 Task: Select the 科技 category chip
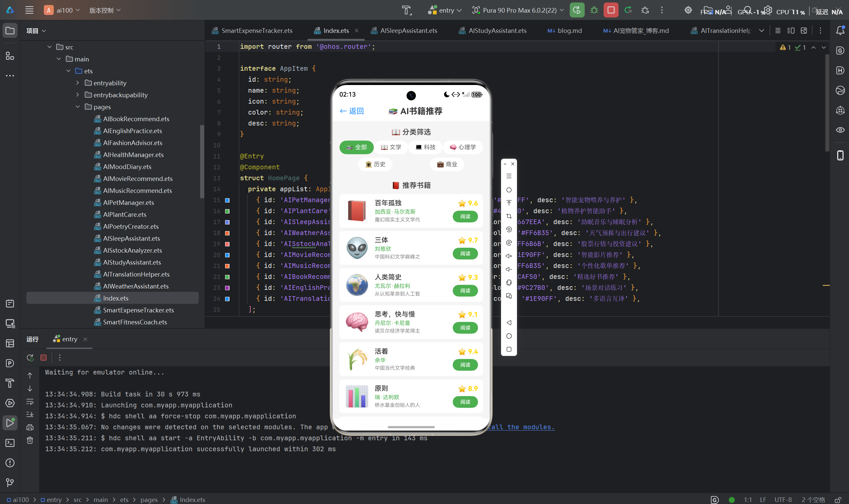tap(426, 147)
